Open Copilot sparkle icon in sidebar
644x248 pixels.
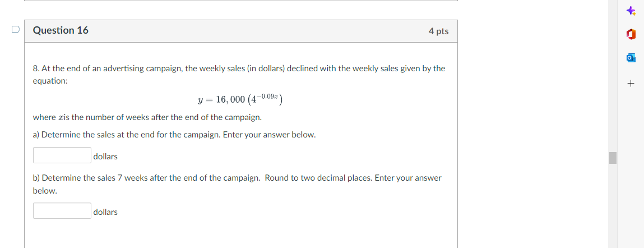631,11
